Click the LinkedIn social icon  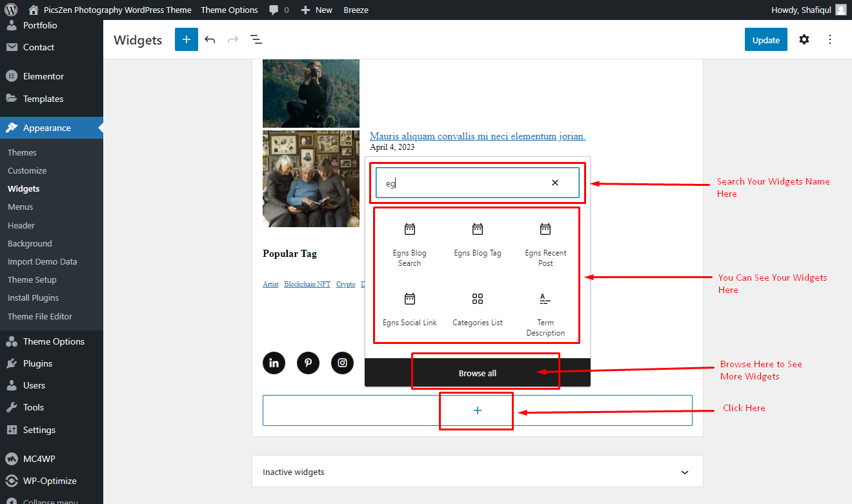click(x=274, y=363)
